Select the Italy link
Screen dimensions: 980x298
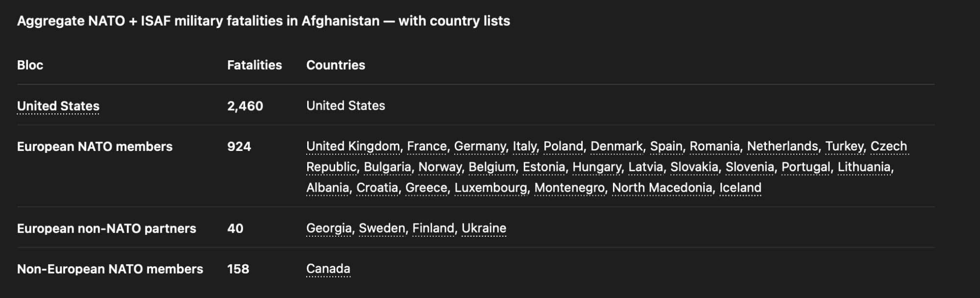524,146
